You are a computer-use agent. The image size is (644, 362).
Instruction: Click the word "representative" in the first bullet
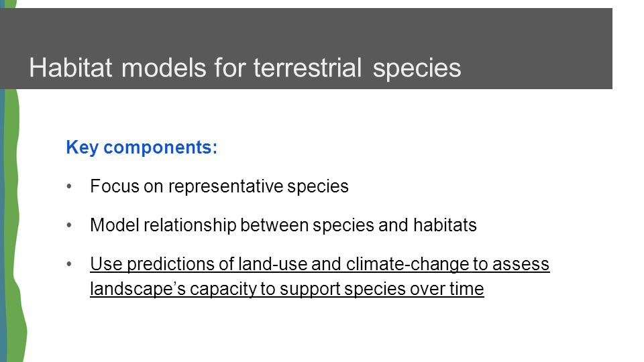click(x=225, y=186)
